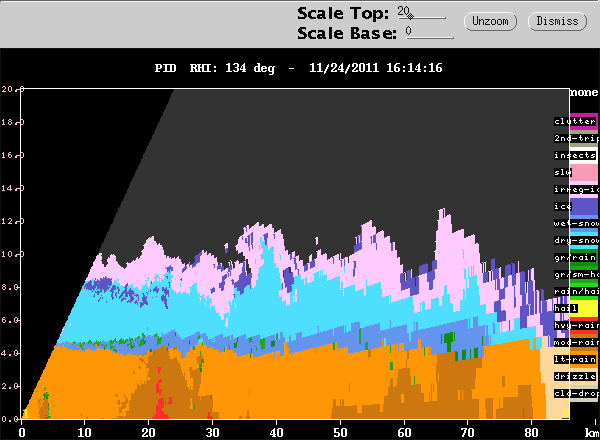Click the 'hvy-rain' legend label
The width and height of the screenshot is (600, 440).
[x=576, y=325]
